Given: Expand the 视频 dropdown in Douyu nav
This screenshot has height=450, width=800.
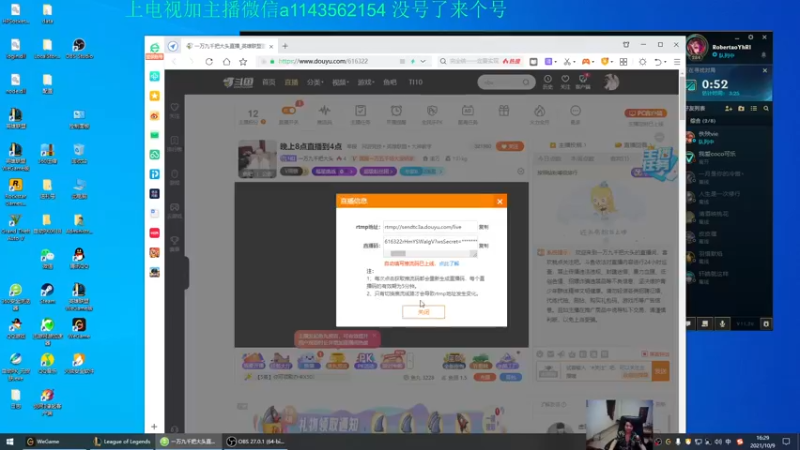Looking at the screenshot, I should (340, 82).
